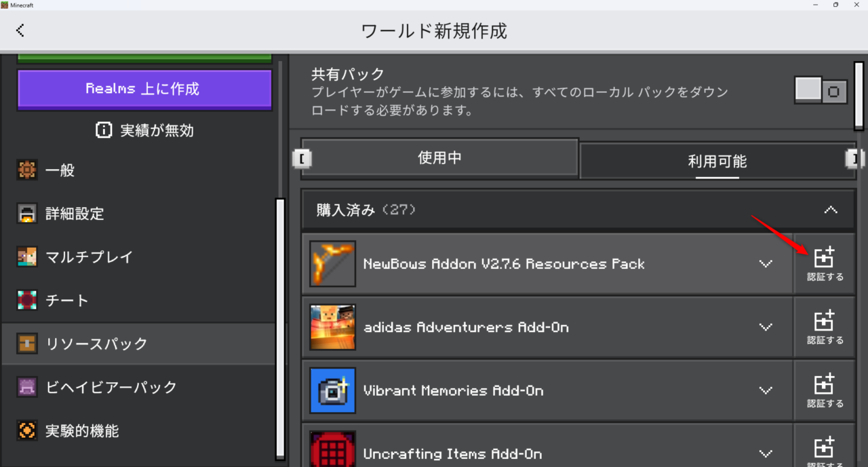
Task: Open the 実験的機能 section
Action: pos(138,431)
